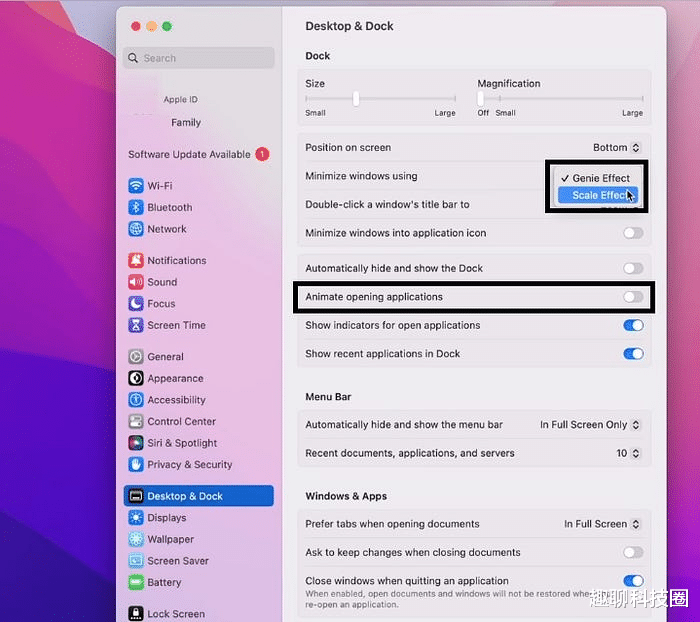
Task: Open Recent documents count dropdown showing 10
Action: (x=628, y=453)
